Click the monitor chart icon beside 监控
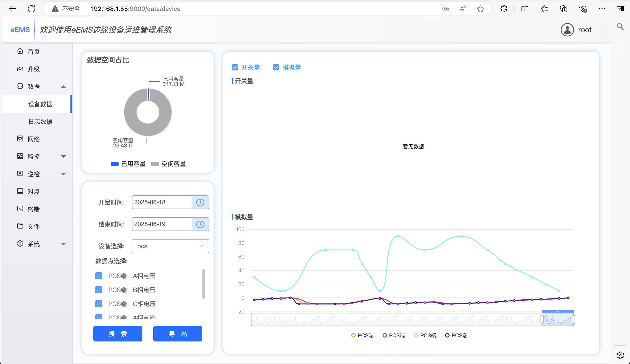 tap(20, 156)
